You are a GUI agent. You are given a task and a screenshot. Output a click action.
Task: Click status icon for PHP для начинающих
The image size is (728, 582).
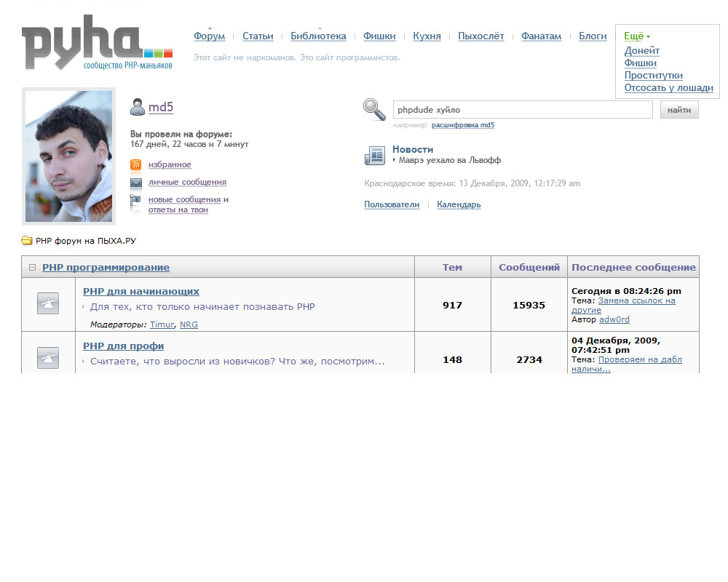(48, 304)
